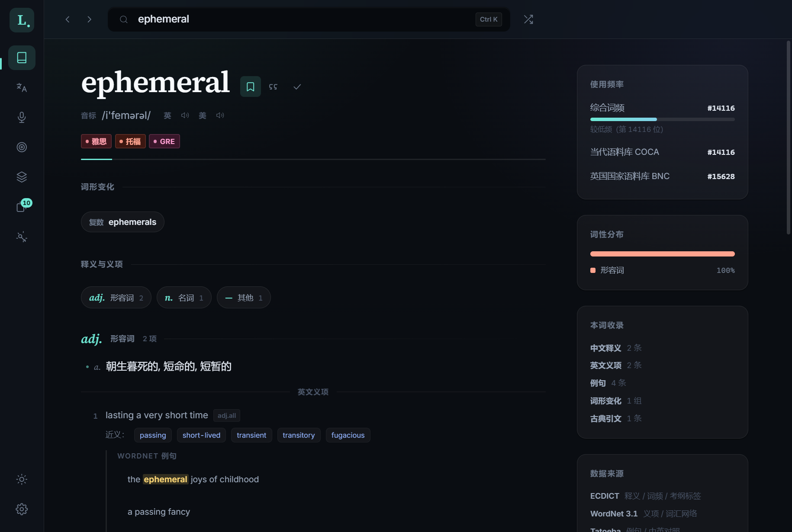Screen dimensions: 792x532
Task: Open the dictionary book sidebar icon
Action: tap(22, 58)
